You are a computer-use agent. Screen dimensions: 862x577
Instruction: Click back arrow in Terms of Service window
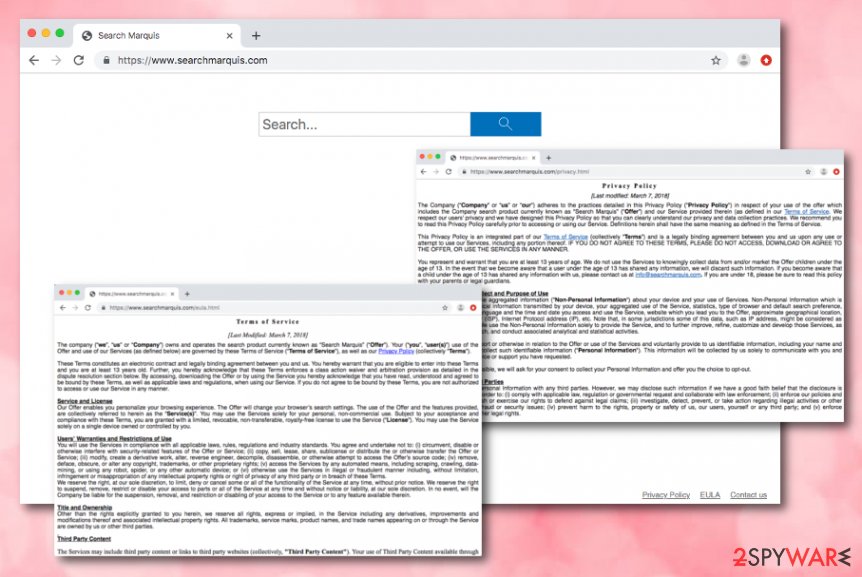[63, 308]
